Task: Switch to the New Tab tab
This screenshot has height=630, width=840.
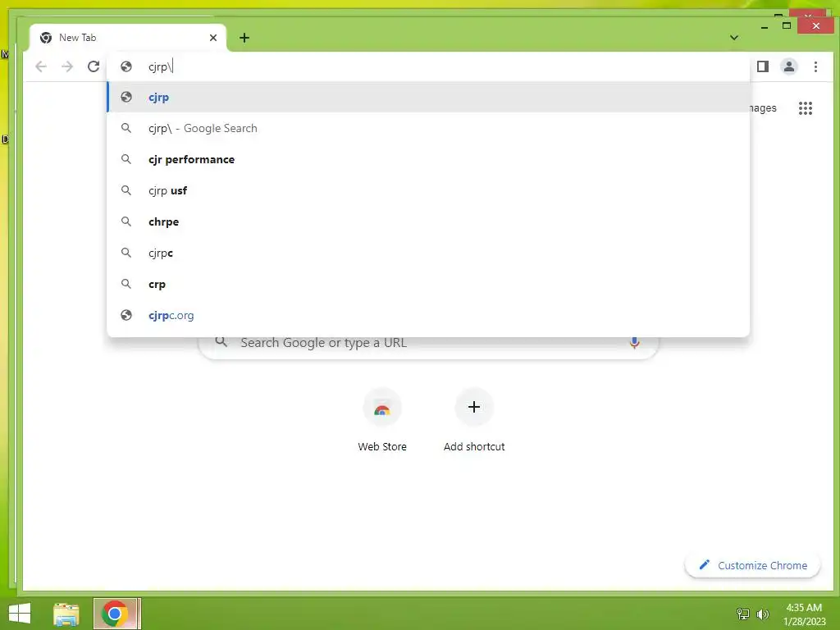Action: tap(128, 38)
